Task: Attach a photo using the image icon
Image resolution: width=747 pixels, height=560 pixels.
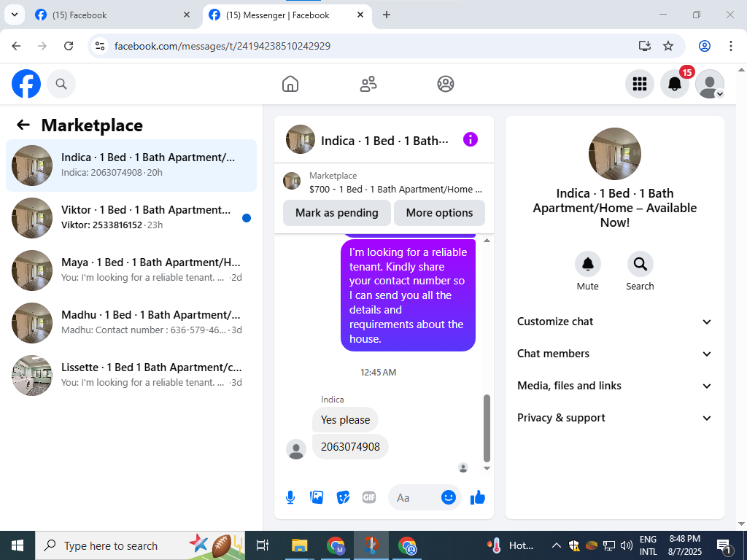Action: pyautogui.click(x=317, y=497)
